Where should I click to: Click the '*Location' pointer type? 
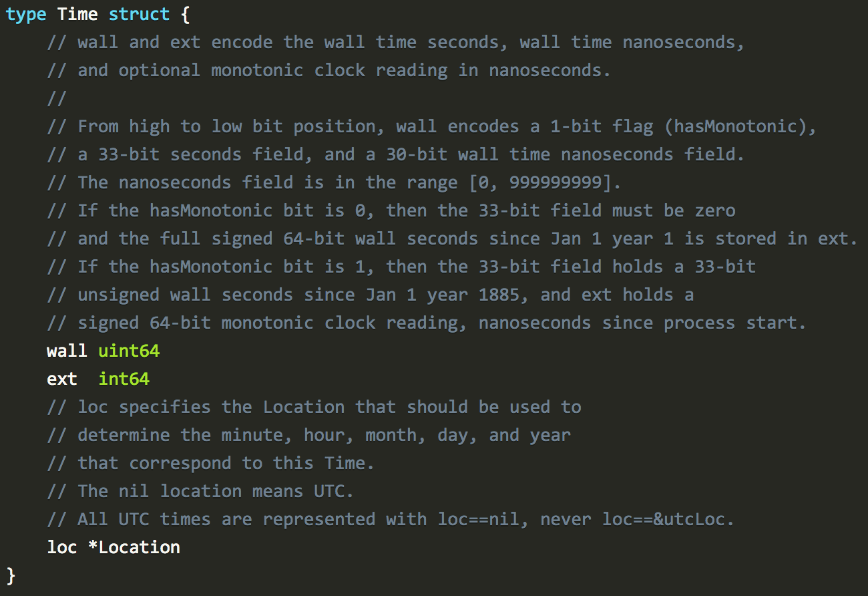[134, 547]
